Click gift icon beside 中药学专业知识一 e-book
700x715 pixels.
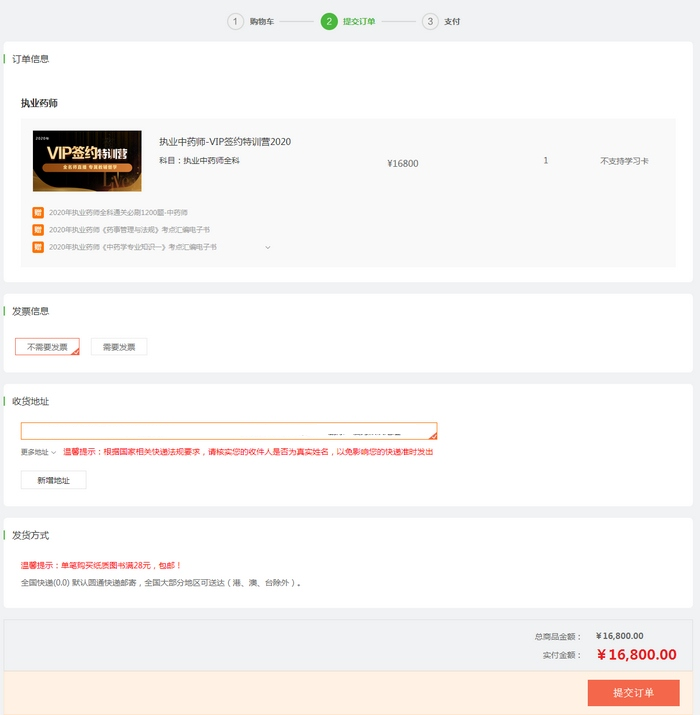coord(38,247)
